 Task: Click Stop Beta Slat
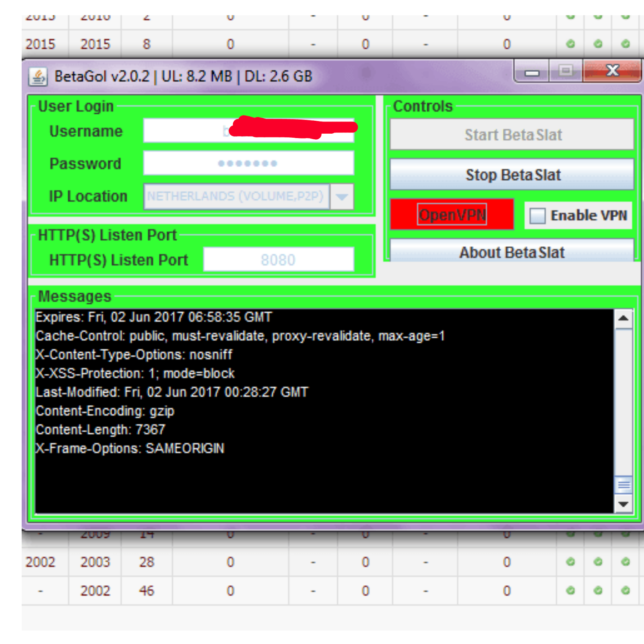tap(512, 175)
